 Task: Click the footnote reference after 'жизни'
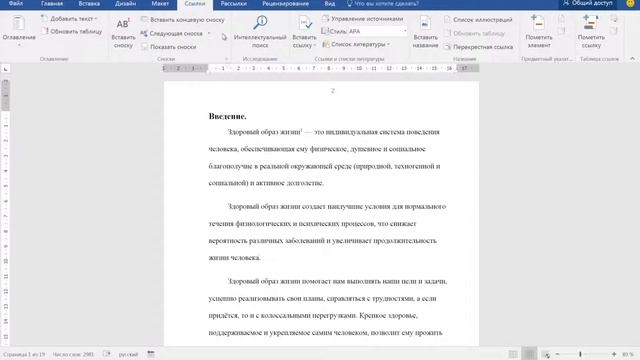click(301, 130)
